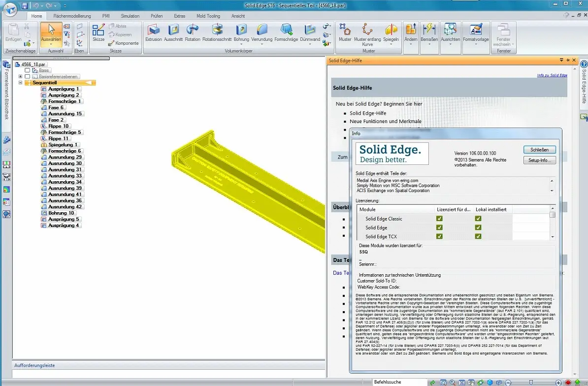Viewport: 588px width, 386px height.
Task: Pick the Rotationsschnitt tool
Action: 217,33
